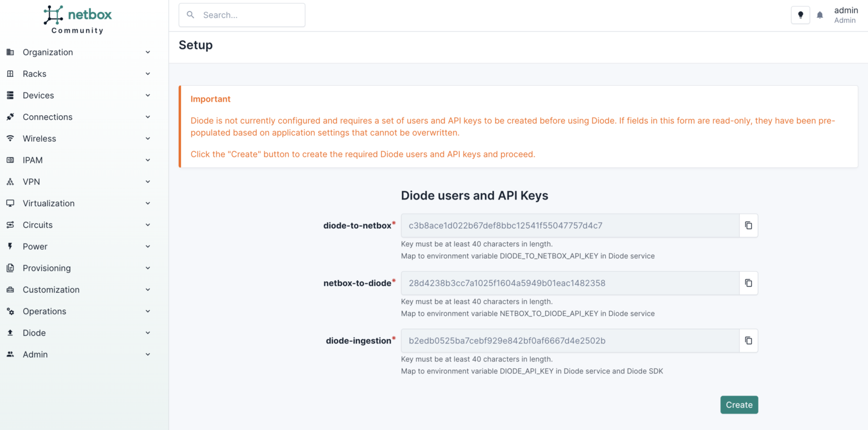Viewport: 868px width, 430px height.
Task: Click the Create button
Action: point(739,405)
